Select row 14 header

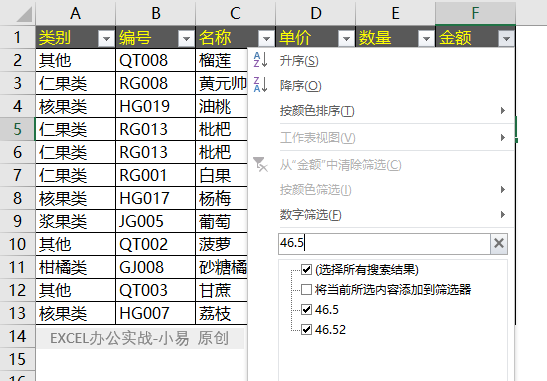point(17,336)
